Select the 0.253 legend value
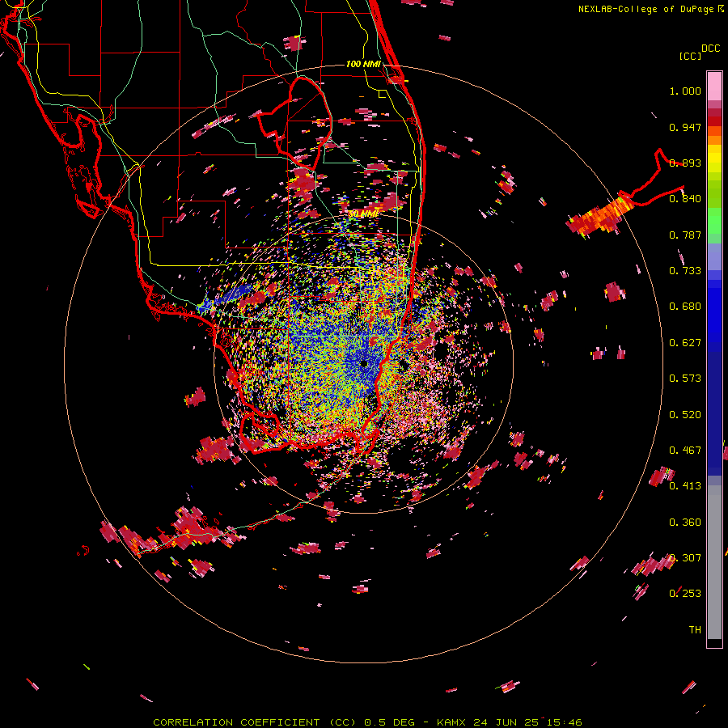Screen dimensions: 728x728 click(x=685, y=594)
